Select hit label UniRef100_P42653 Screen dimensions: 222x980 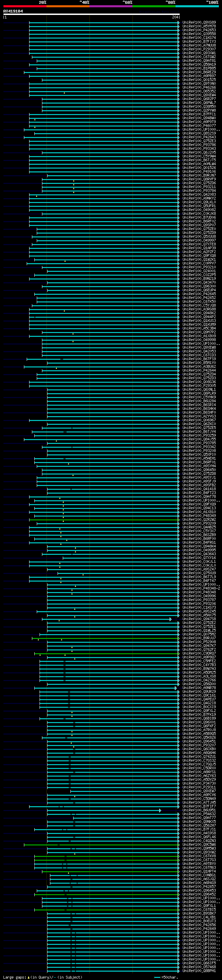click(x=199, y=30)
